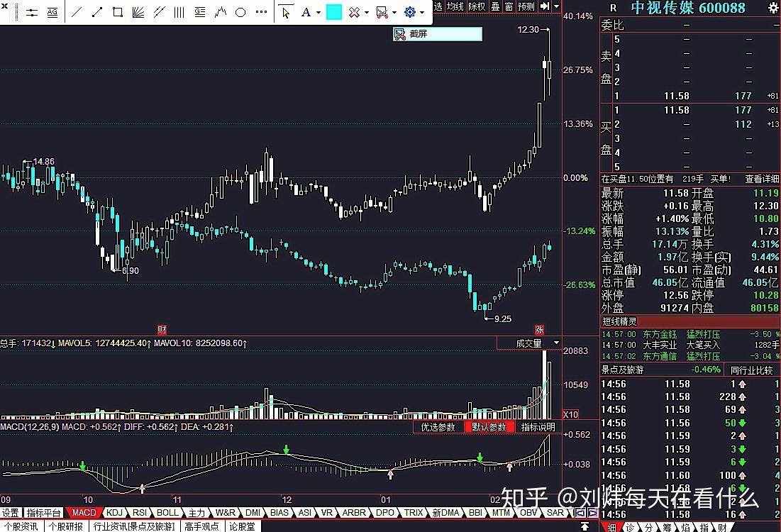
Task: Open 指标说明 indicator description
Action: [x=538, y=427]
